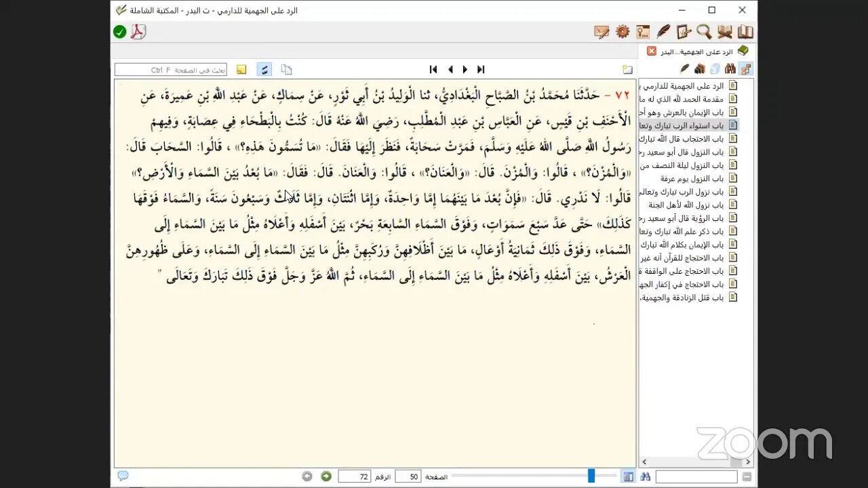Click the page position slider handle
Viewport: 868px width, 488px height.
click(591, 476)
